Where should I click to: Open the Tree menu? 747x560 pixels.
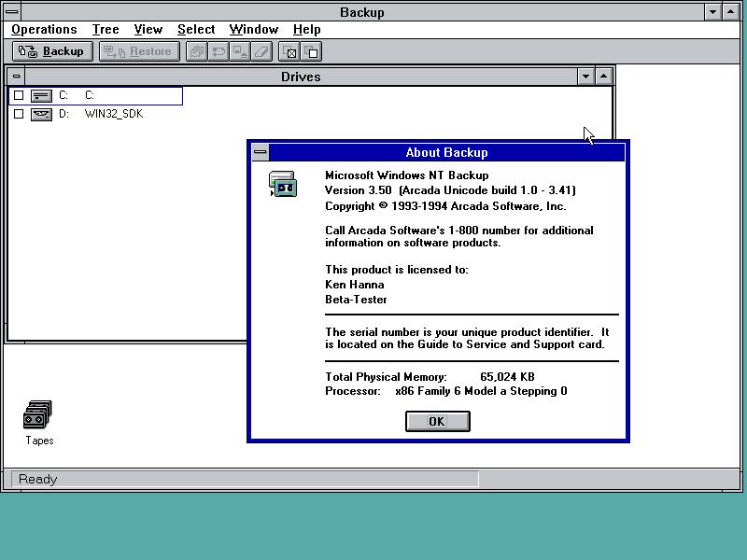[x=106, y=30]
